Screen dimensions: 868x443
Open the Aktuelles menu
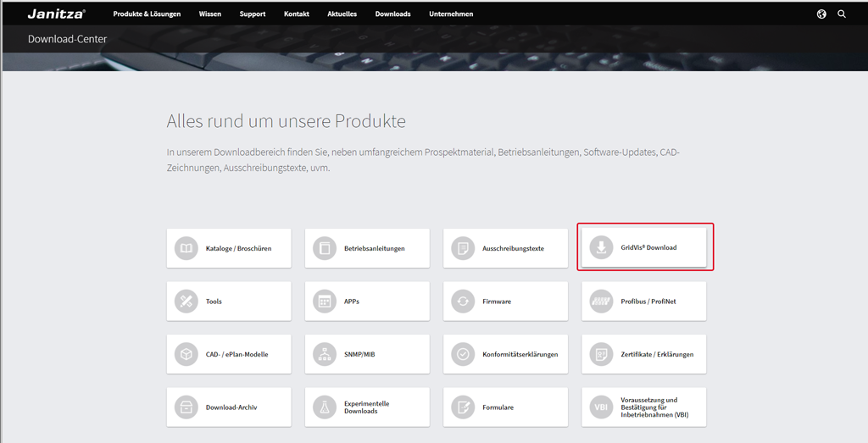coord(342,14)
